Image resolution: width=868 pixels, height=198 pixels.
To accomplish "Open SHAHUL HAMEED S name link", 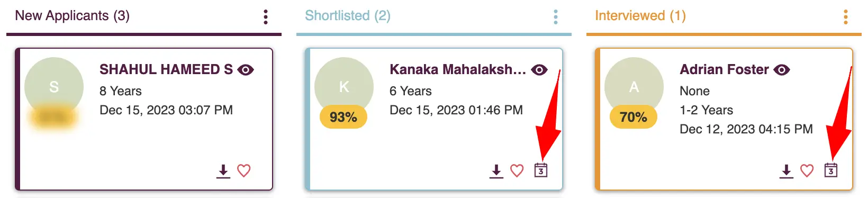I will pos(166,69).
